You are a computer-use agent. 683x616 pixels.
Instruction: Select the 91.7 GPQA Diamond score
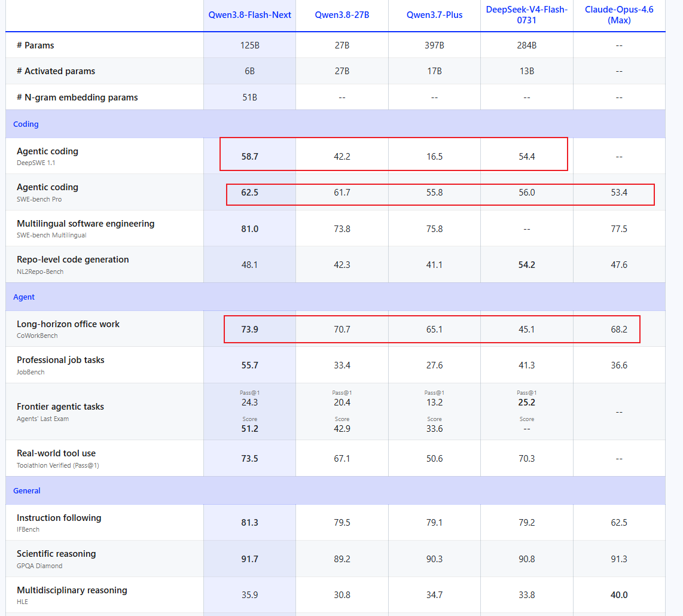[x=249, y=559]
